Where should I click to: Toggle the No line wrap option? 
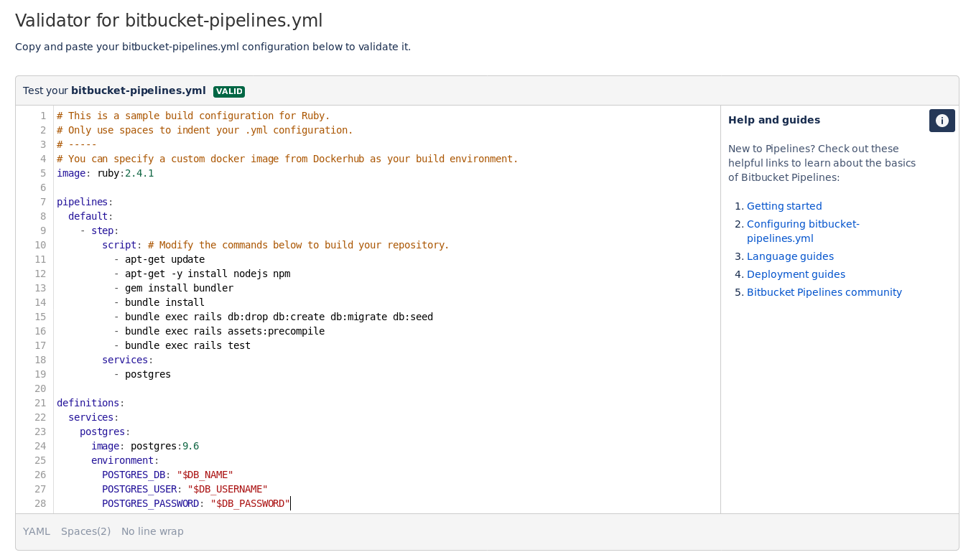(x=152, y=531)
